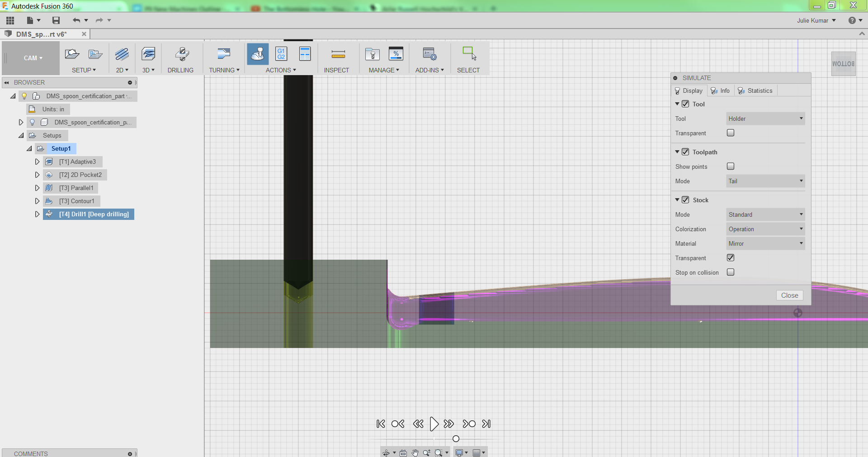Toggle the Stock section checkbox

click(685, 200)
